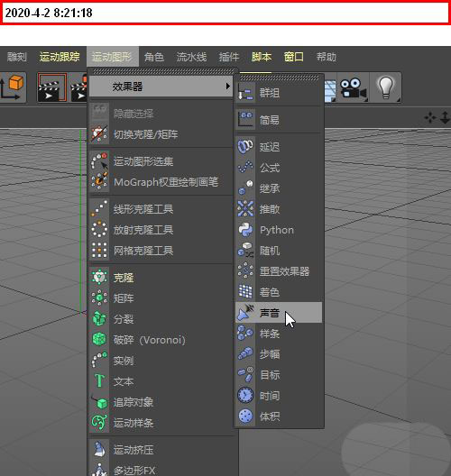Open the 运动跟踪 (Motion Tracker) menu
This screenshot has width=451, height=476.
coord(60,57)
